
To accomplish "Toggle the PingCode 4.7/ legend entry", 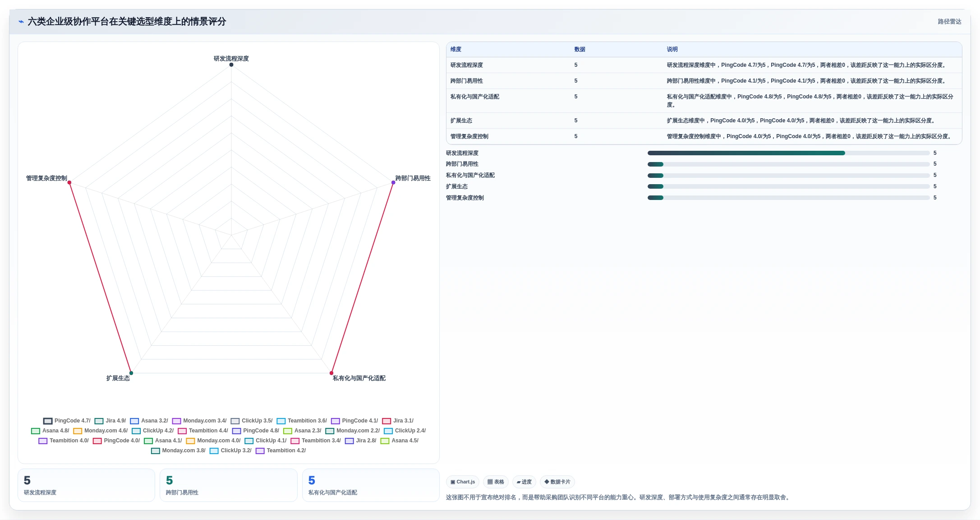I will pyautogui.click(x=67, y=421).
